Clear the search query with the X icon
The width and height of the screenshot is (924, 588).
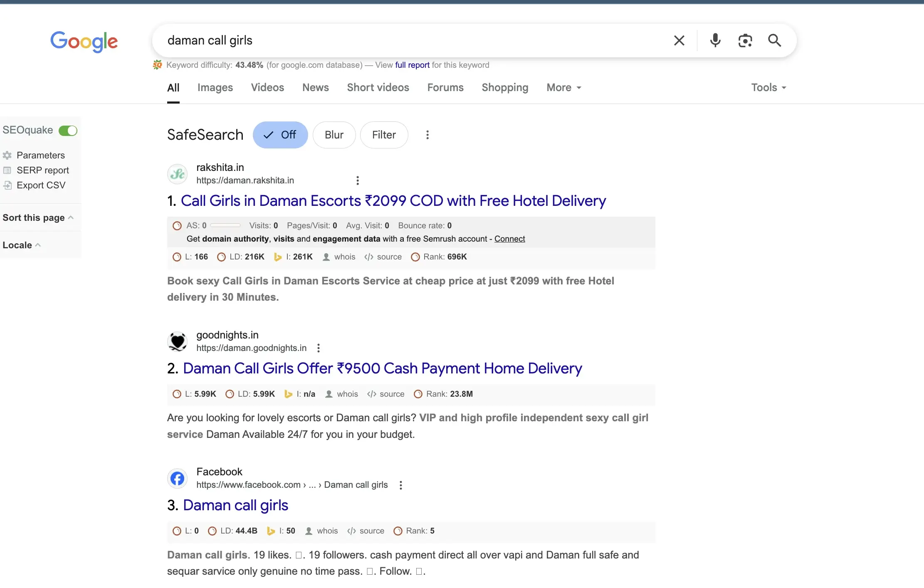679,40
